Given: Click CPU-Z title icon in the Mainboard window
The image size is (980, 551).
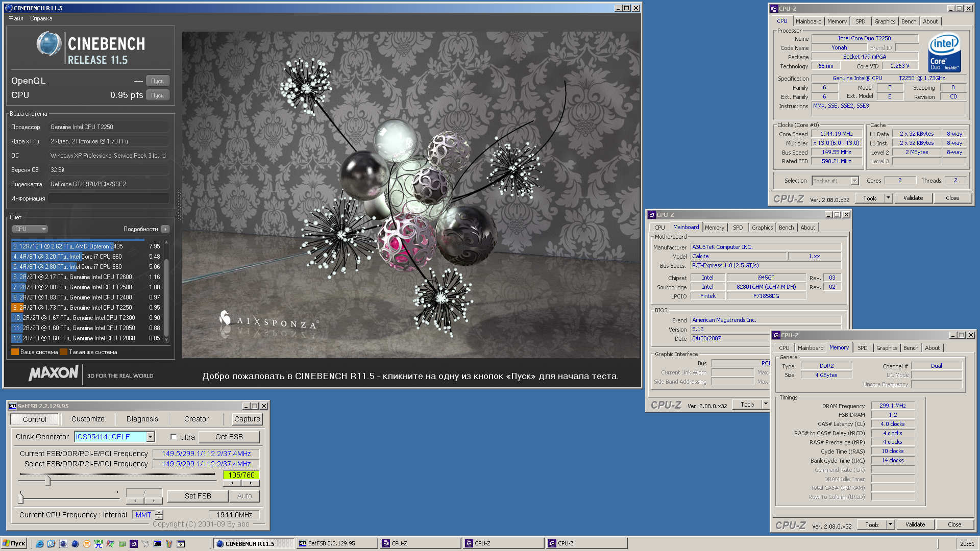Looking at the screenshot, I should click(x=652, y=215).
